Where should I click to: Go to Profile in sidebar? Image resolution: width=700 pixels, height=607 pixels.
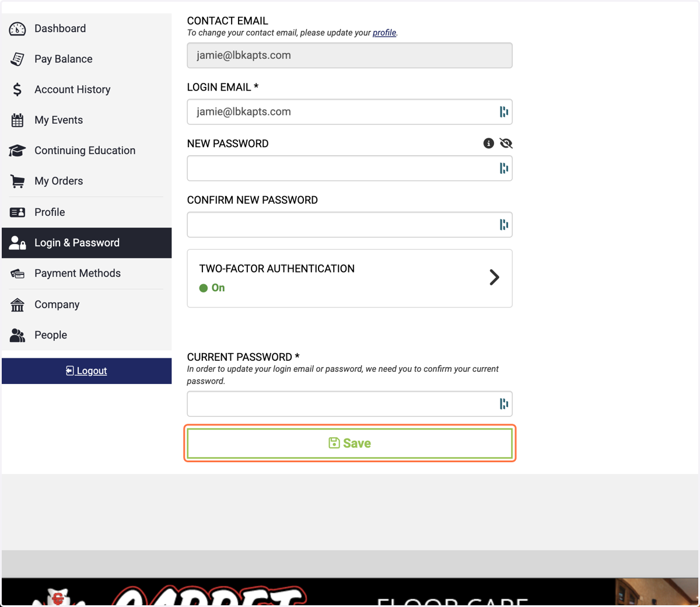(x=87, y=212)
